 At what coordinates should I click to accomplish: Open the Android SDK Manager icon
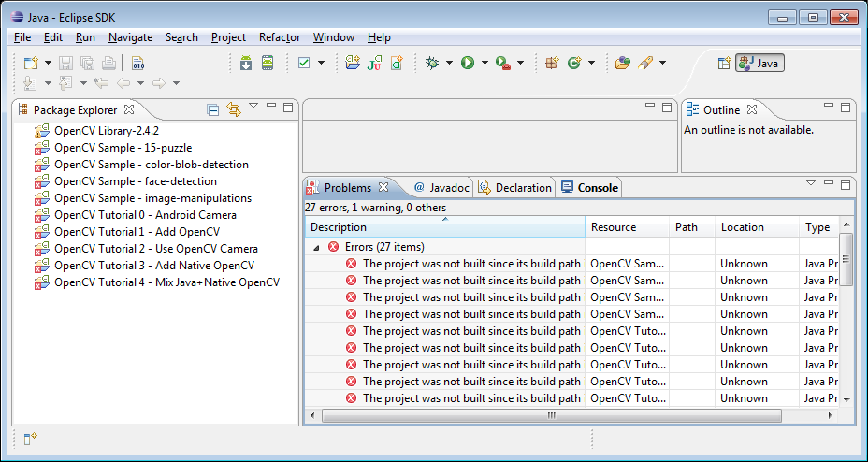click(x=246, y=63)
